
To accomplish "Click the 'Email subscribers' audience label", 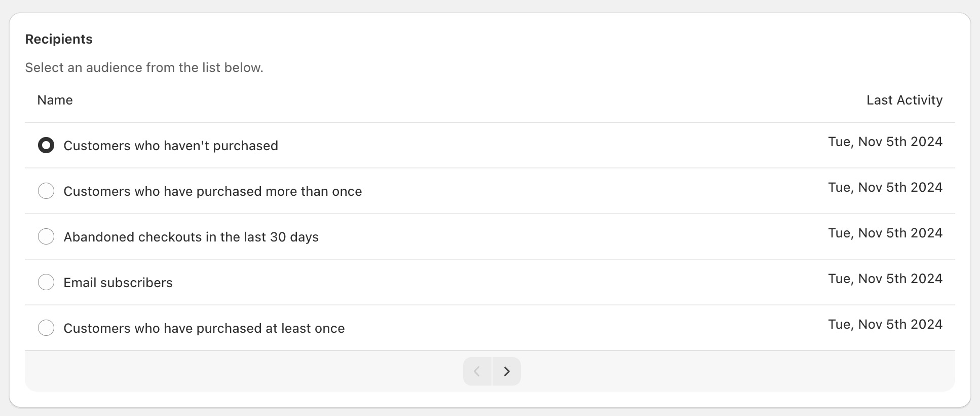I will [118, 283].
